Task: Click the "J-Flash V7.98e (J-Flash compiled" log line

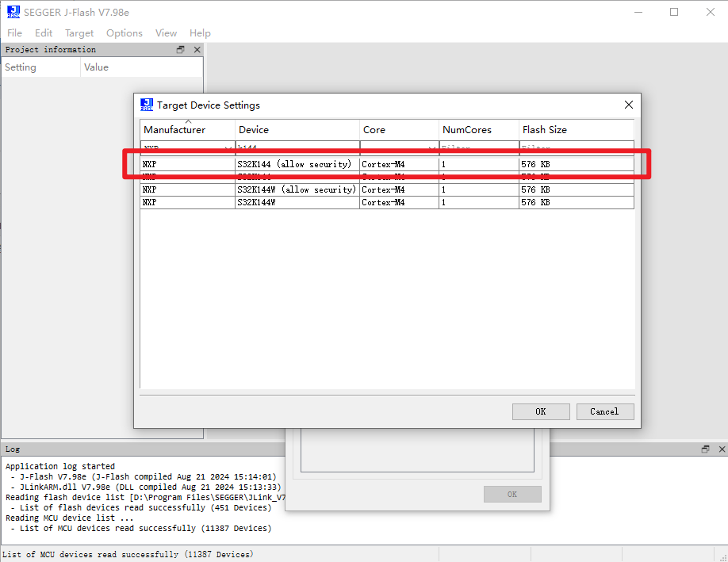Action: coord(143,476)
